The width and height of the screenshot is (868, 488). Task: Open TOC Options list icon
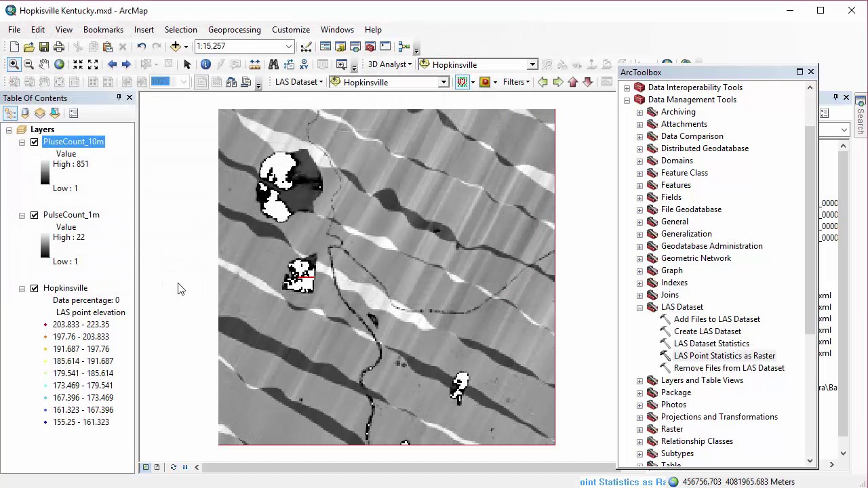[74, 113]
